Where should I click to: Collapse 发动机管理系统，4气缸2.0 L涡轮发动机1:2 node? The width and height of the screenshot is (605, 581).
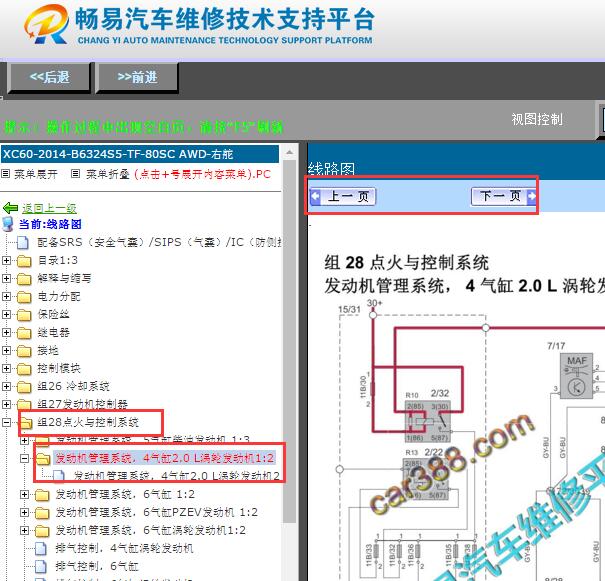(24, 458)
